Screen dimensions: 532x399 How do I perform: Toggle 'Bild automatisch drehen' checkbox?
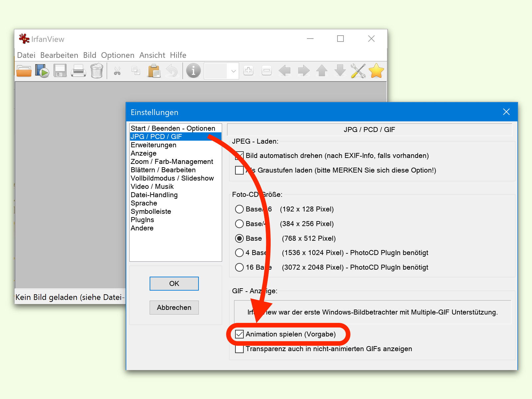[239, 156]
